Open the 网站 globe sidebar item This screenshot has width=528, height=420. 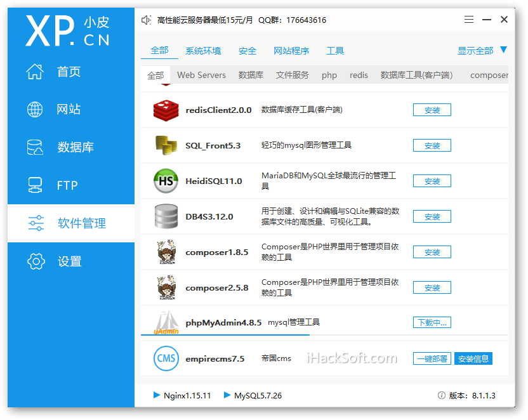point(71,109)
